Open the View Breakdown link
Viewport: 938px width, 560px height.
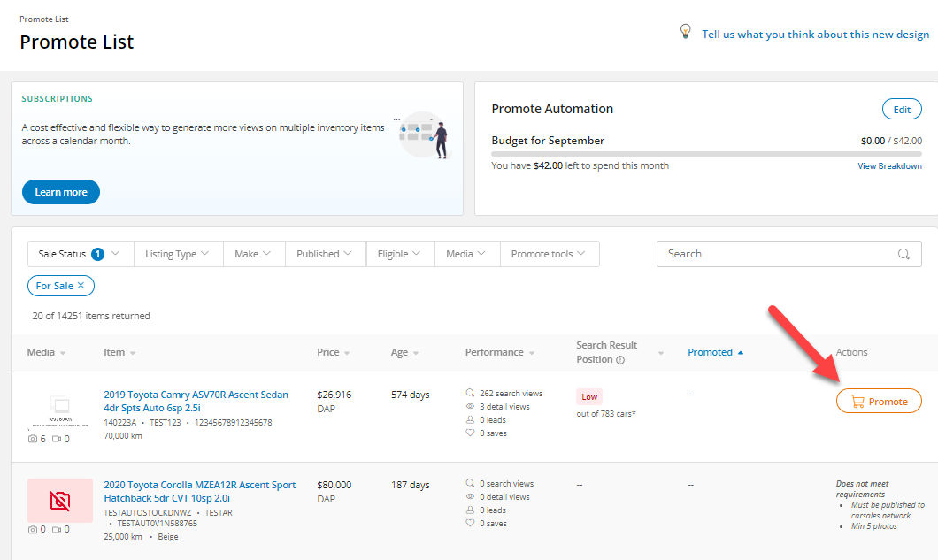point(889,166)
